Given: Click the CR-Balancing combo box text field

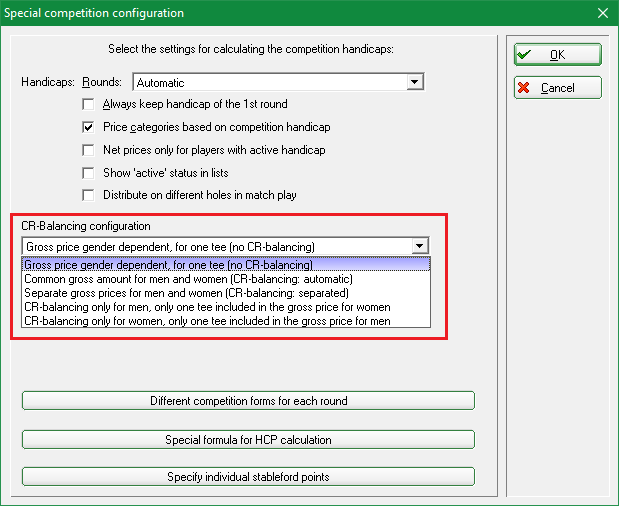Looking at the screenshot, I should click(x=215, y=246).
